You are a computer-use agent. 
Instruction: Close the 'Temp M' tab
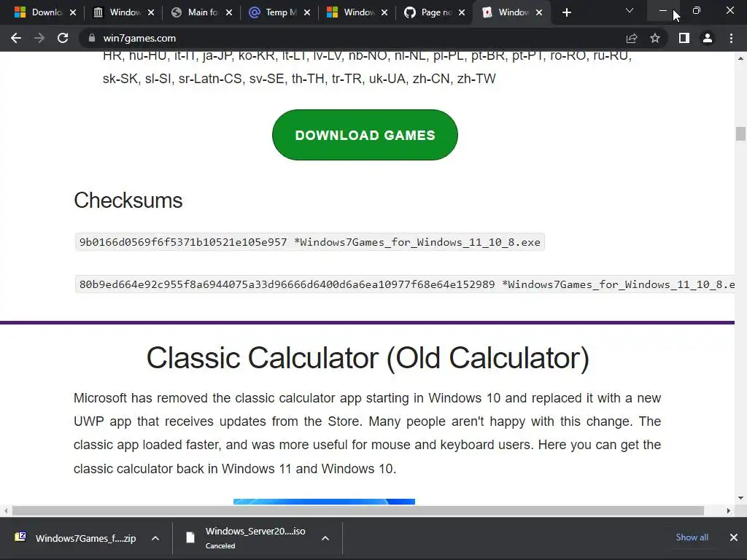click(x=307, y=13)
